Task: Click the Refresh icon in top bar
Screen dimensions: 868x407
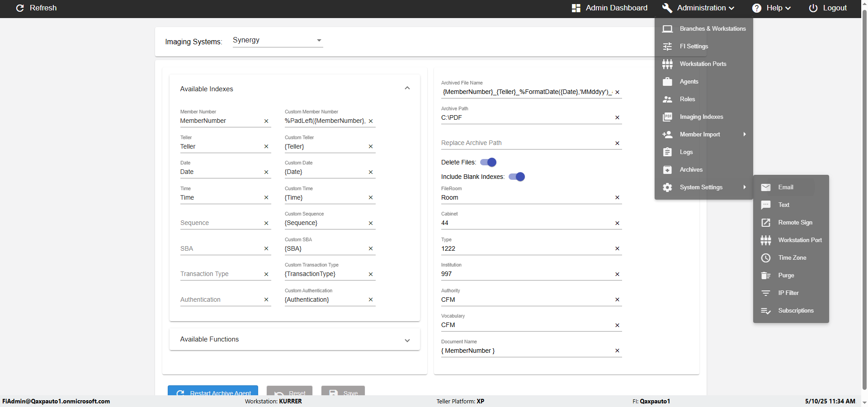Action: (20, 8)
